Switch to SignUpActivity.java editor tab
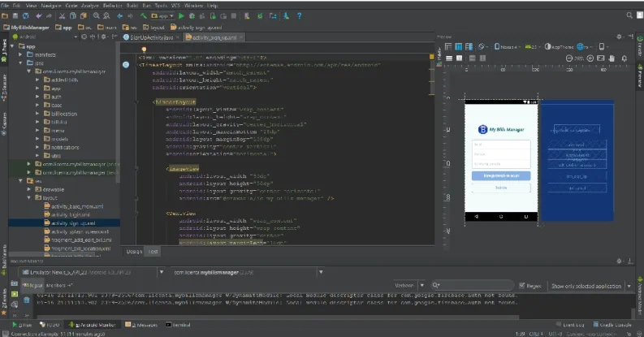This screenshot has width=644, height=337. [x=151, y=37]
